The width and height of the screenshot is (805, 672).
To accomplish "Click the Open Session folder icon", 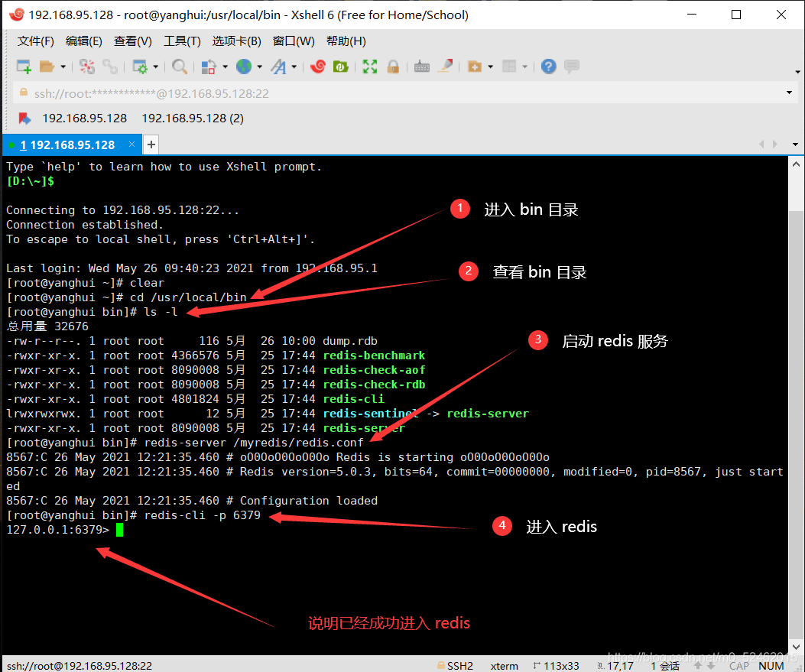I will coord(47,67).
